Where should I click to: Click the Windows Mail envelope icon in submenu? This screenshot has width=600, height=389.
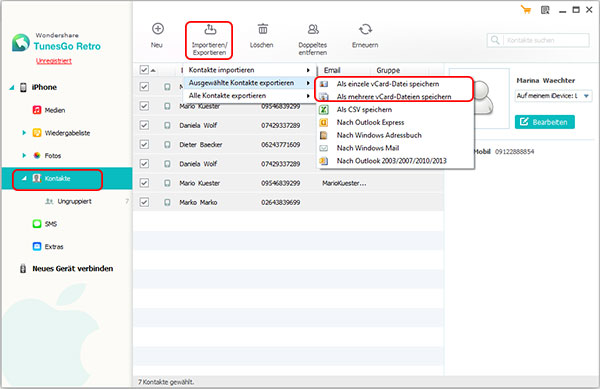point(324,148)
